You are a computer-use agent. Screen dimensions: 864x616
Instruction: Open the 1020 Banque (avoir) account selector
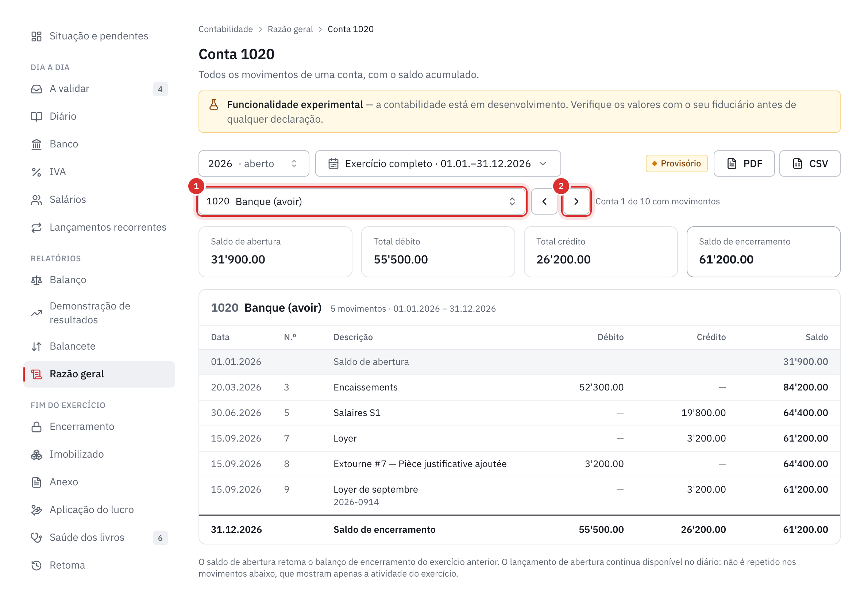(x=362, y=201)
